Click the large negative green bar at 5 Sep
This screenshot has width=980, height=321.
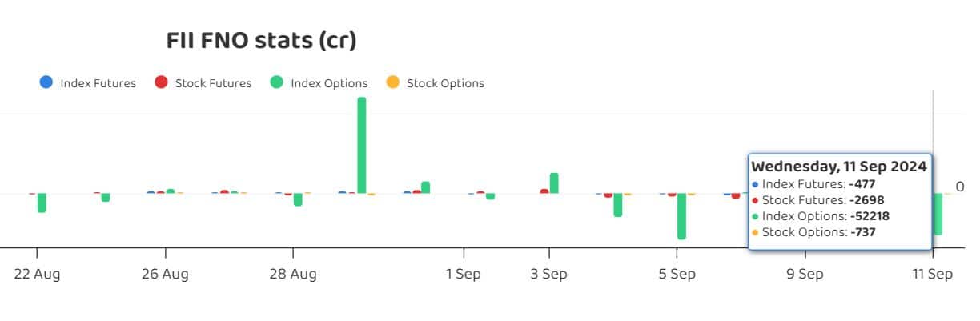pyautogui.click(x=681, y=216)
